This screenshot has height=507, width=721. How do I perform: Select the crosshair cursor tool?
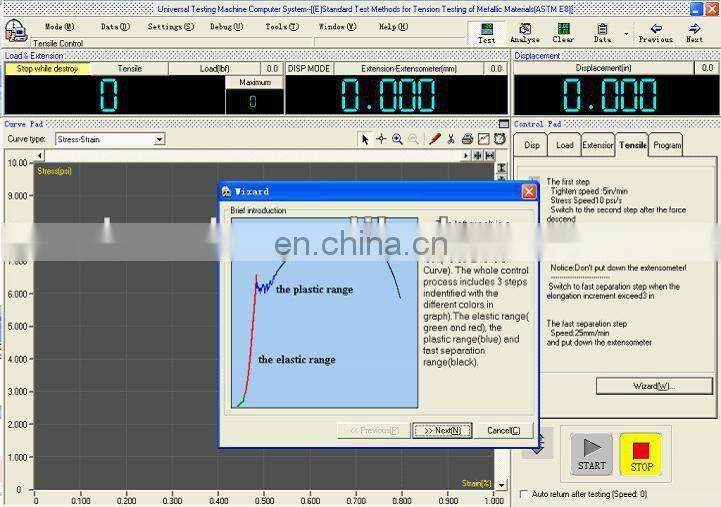[381, 139]
